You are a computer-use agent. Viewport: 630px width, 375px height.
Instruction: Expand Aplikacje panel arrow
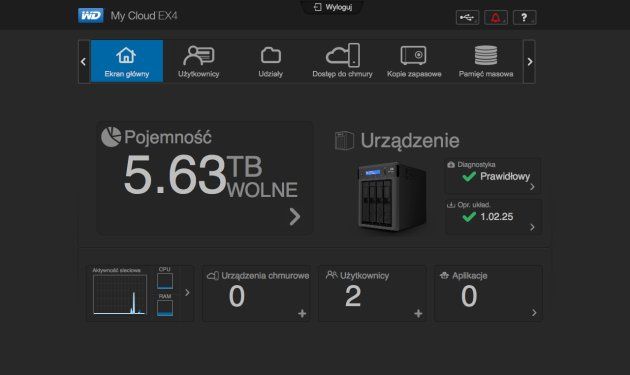click(x=534, y=313)
